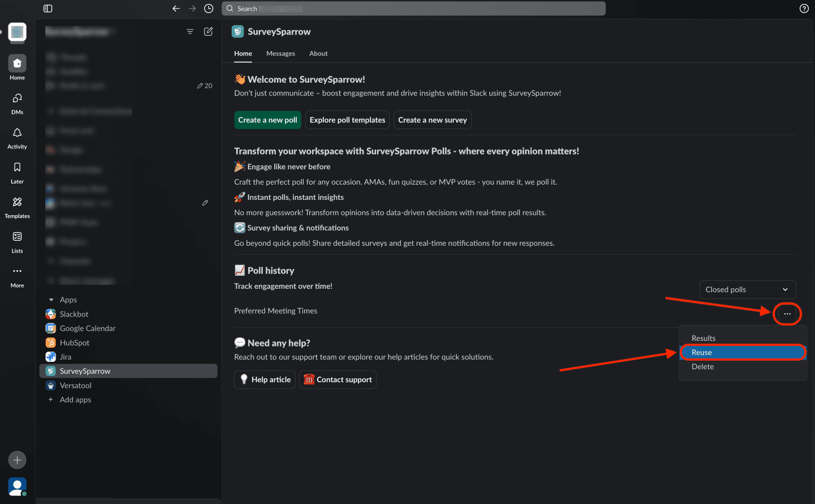Click the help question mark icon
Screen dimensions: 815x504
(804, 8)
